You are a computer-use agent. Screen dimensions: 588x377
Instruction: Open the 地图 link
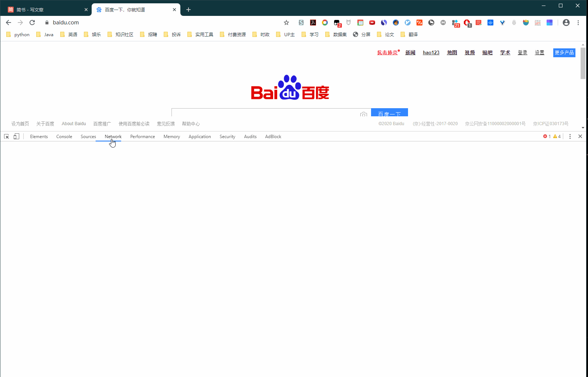point(452,52)
